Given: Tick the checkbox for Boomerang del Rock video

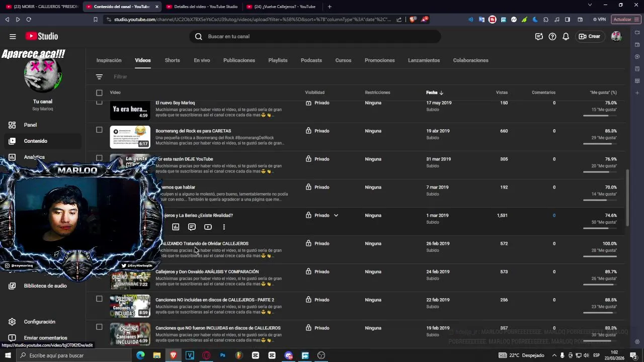Looking at the screenshot, I should pyautogui.click(x=99, y=130).
